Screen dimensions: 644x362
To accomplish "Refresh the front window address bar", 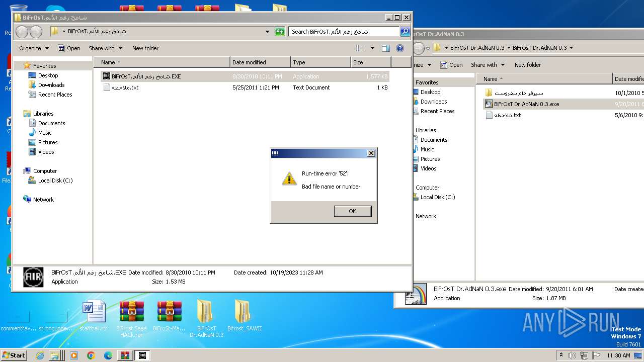I will click(x=280, y=32).
